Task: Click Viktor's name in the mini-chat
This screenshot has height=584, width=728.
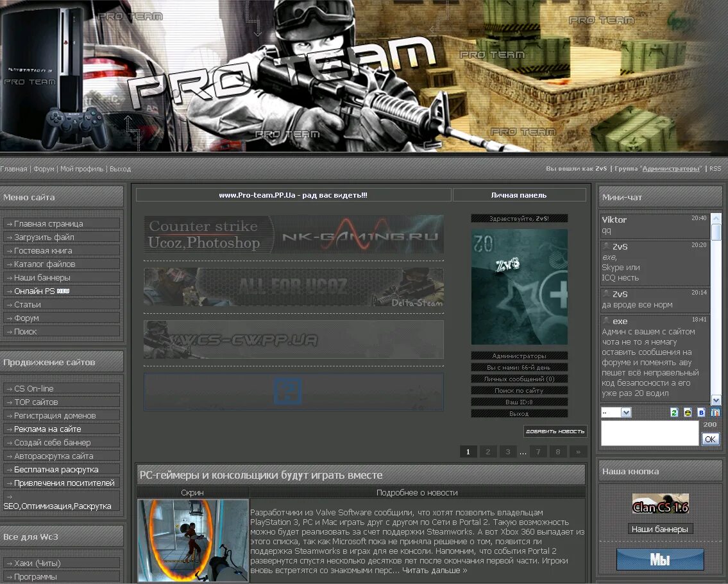Action: pos(614,219)
